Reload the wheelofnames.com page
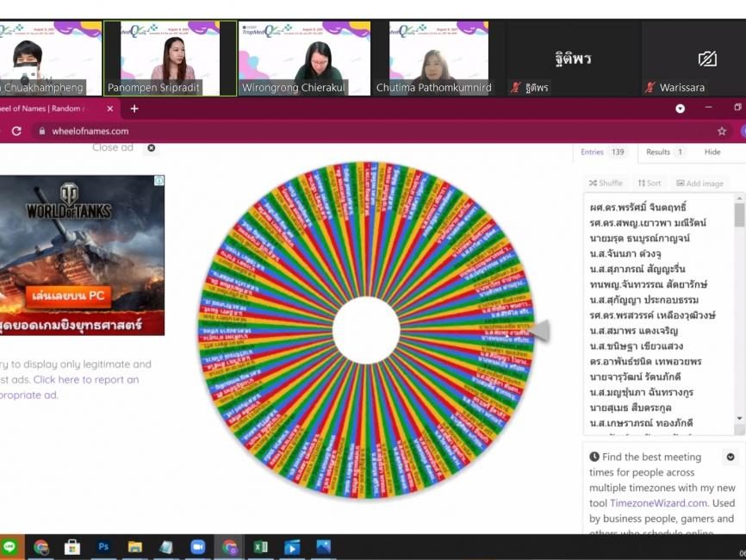746x560 pixels. click(x=16, y=131)
